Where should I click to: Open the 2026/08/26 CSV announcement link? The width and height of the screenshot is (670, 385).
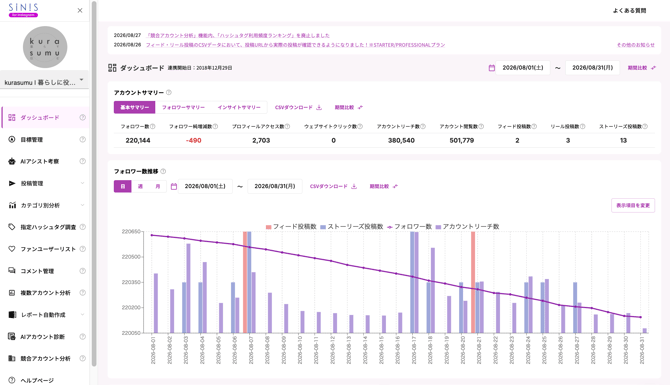(295, 45)
